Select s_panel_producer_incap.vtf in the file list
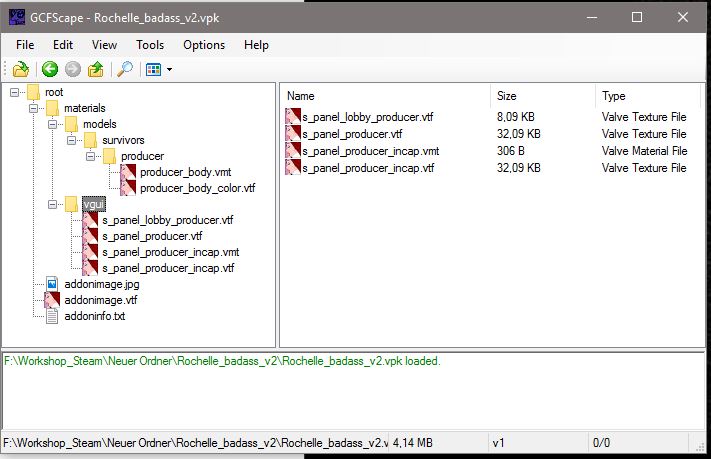 click(x=368, y=168)
